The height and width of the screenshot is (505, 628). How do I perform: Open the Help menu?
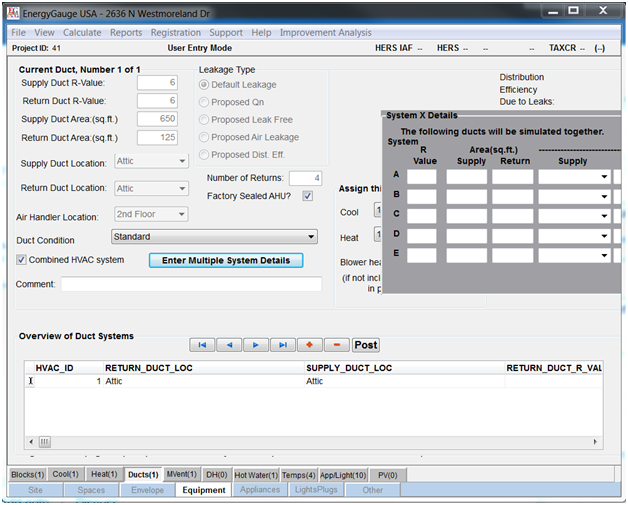tap(261, 32)
